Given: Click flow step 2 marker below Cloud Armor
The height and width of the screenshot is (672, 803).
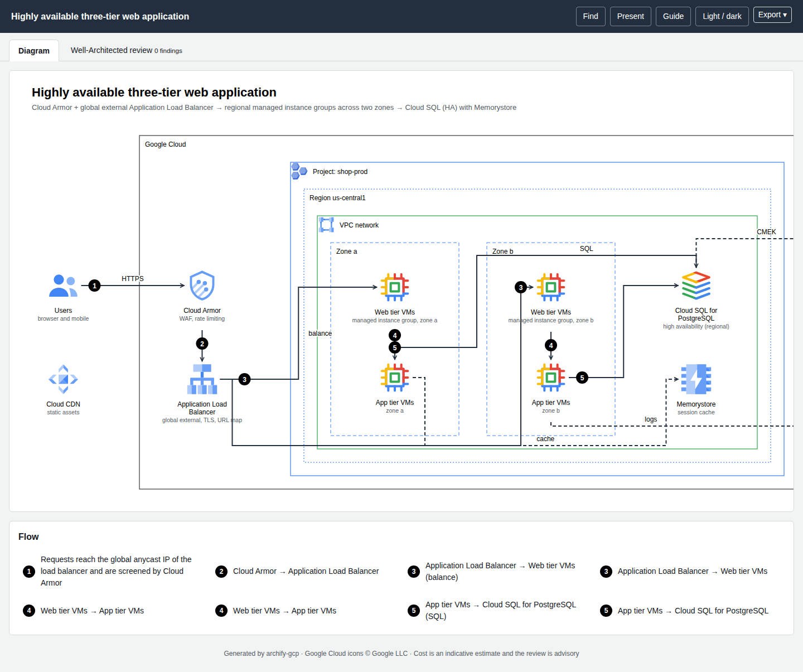Looking at the screenshot, I should [x=202, y=344].
